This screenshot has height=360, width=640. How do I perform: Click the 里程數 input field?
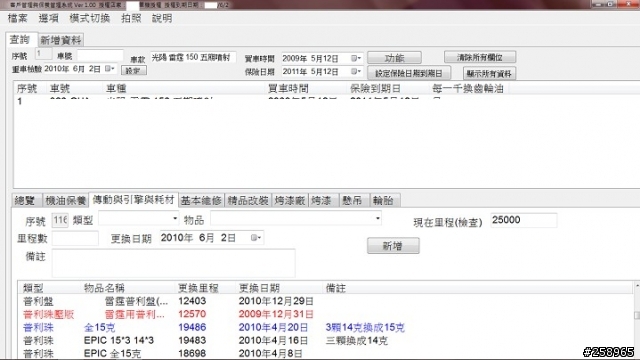click(75, 238)
